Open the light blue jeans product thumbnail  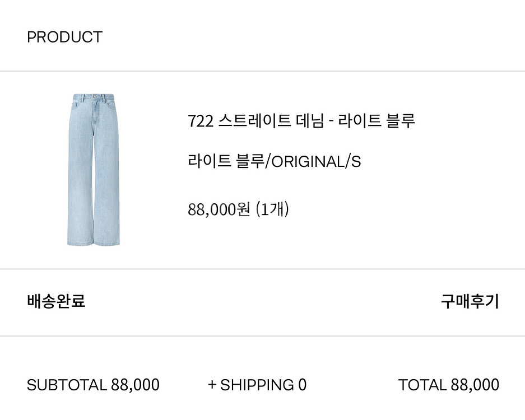coord(94,170)
